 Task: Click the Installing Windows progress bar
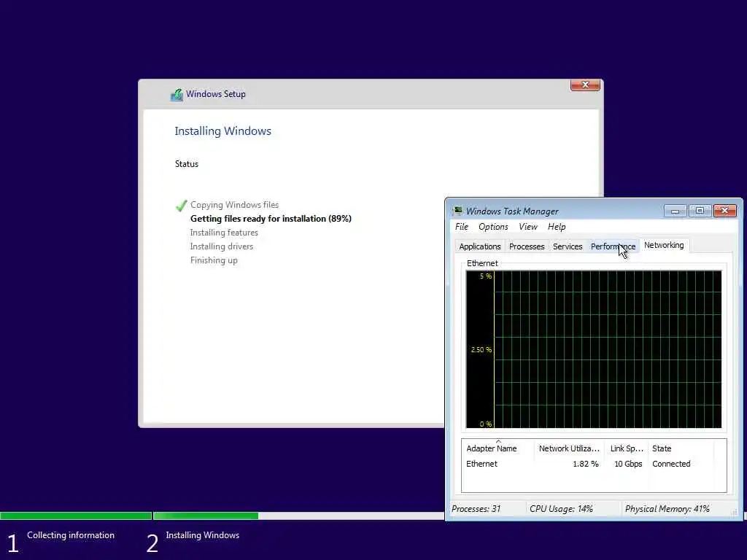click(298, 516)
